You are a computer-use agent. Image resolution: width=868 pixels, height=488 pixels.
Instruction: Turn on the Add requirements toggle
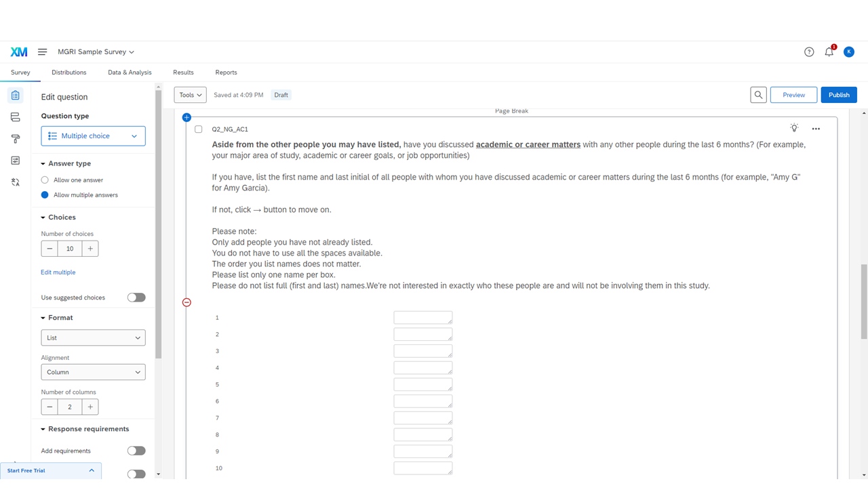[x=136, y=451]
